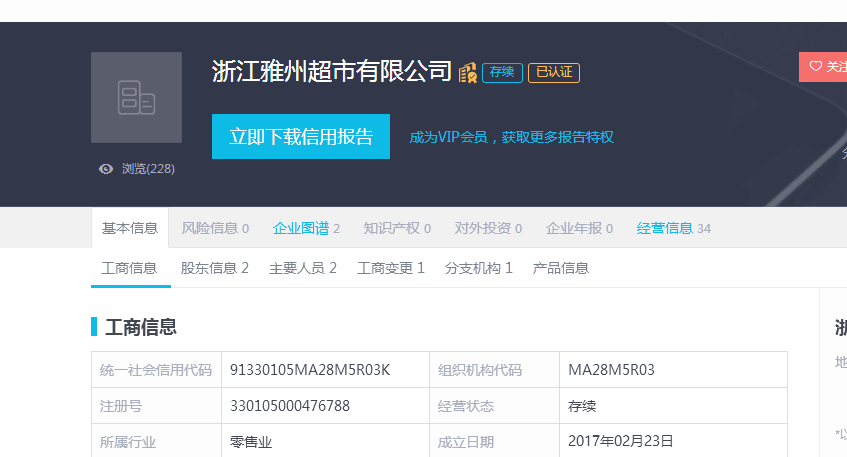
Task: Open the 对外投资 tab
Action: 488,228
